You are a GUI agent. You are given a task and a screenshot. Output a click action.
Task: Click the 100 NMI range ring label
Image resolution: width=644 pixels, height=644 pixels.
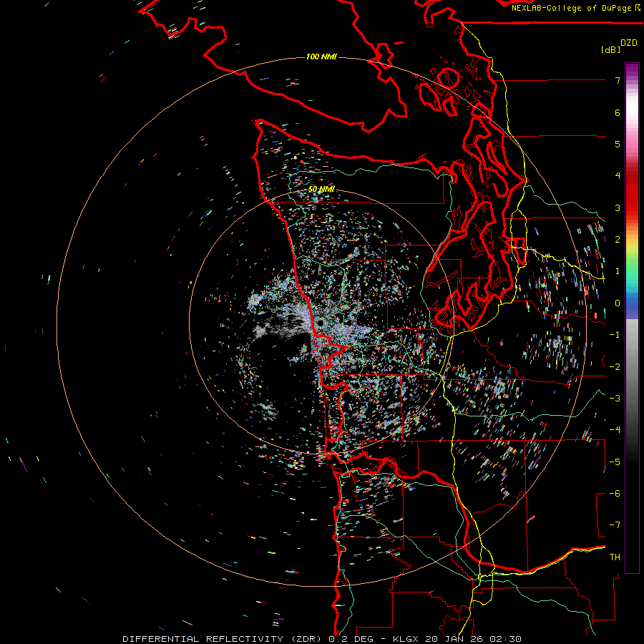click(x=321, y=57)
